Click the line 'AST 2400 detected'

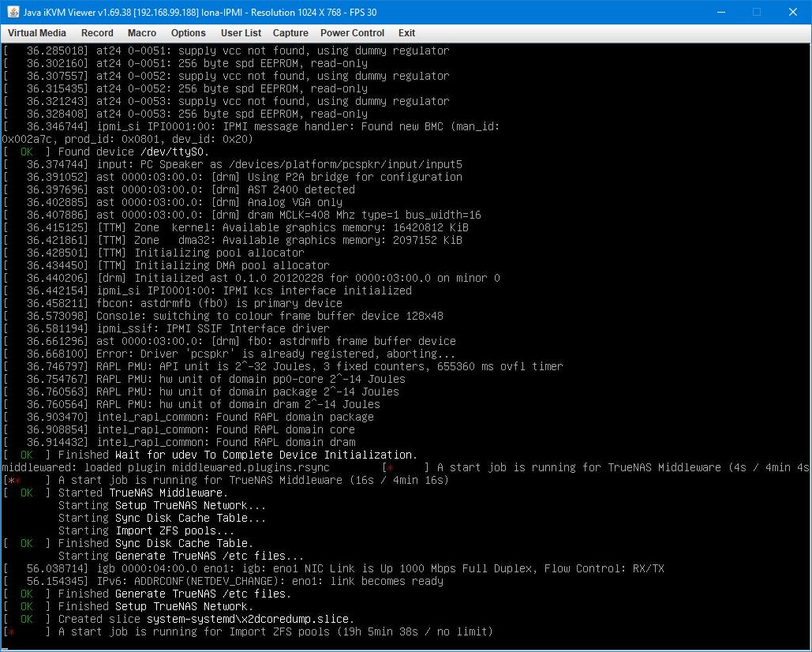click(301, 189)
